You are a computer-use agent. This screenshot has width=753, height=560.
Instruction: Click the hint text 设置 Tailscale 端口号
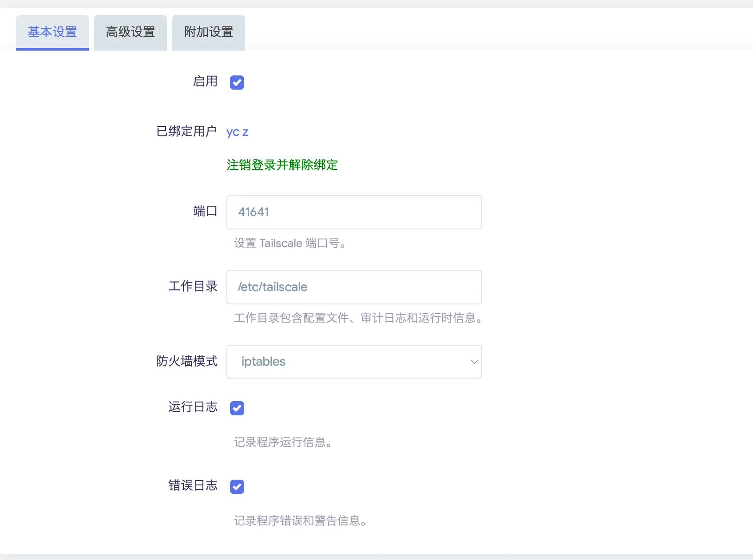pos(290,243)
